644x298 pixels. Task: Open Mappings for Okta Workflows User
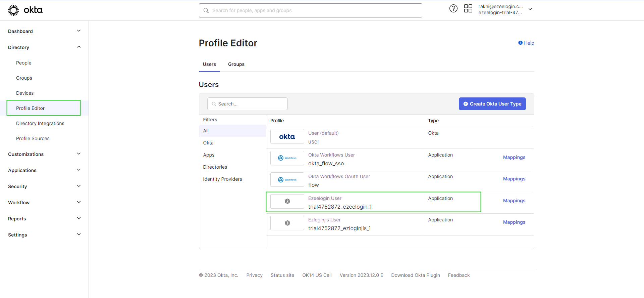pos(514,157)
